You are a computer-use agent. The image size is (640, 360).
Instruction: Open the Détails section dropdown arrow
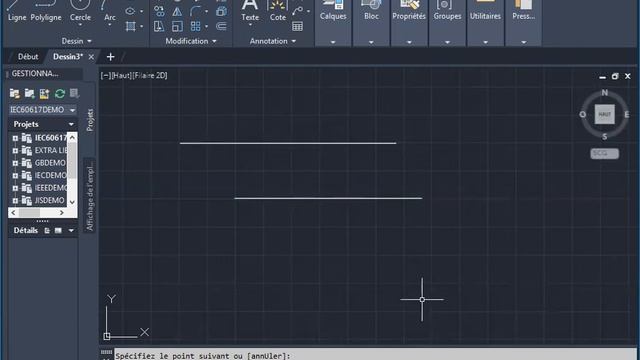[71, 231]
